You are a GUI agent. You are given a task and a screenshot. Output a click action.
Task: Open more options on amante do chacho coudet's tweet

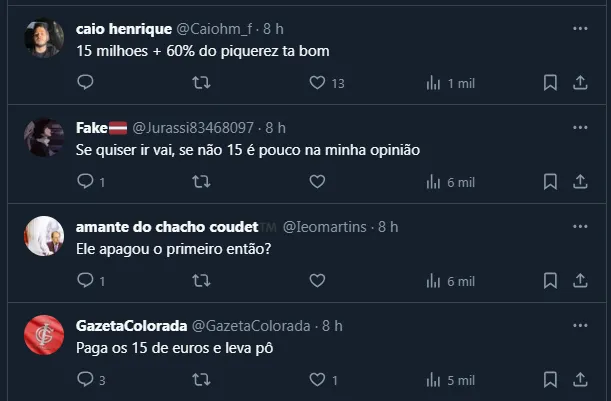(x=580, y=227)
